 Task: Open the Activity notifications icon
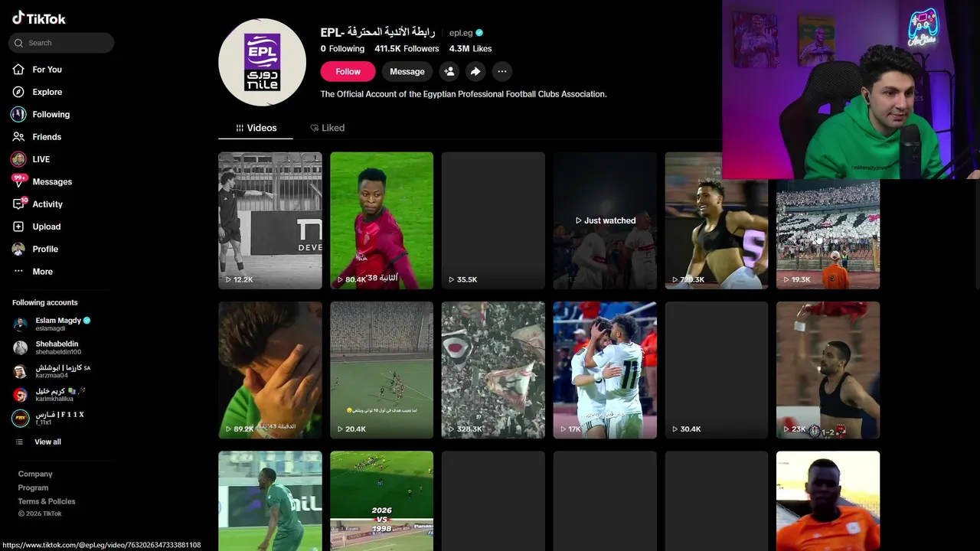tap(18, 204)
